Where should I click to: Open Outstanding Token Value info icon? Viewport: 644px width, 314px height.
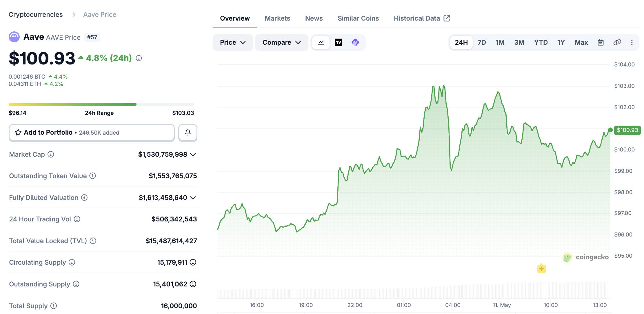(x=92, y=176)
